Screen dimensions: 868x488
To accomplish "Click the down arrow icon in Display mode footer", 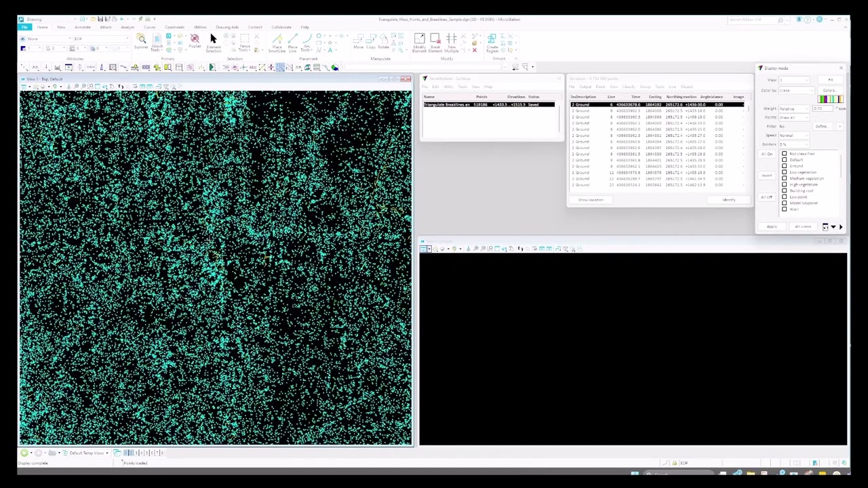I will 833,227.
